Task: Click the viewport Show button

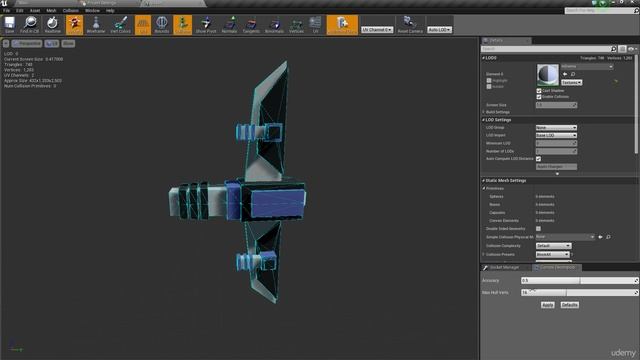Action: click(x=68, y=43)
